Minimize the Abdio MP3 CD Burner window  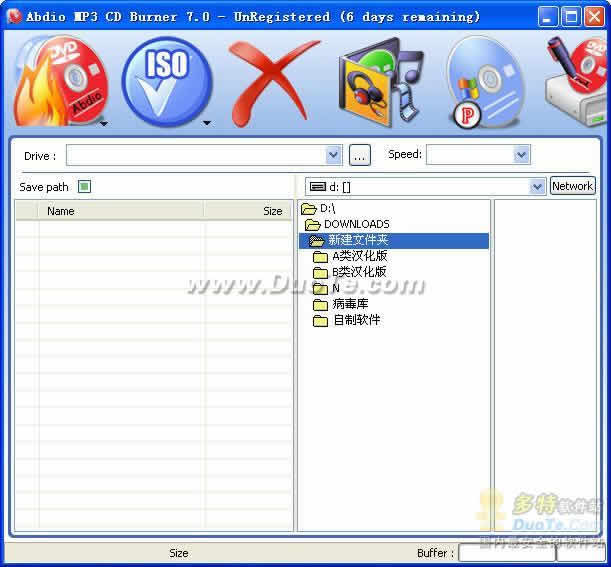click(548, 17)
